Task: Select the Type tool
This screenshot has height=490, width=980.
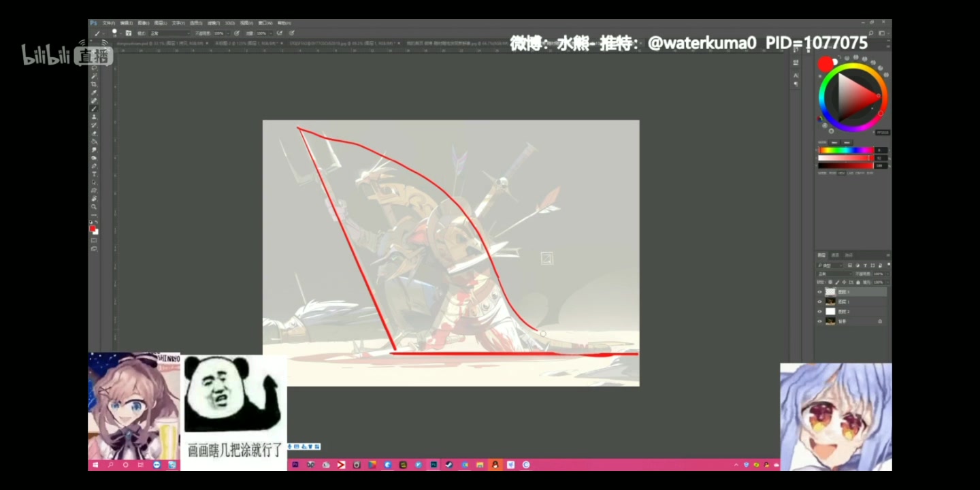Action: (94, 174)
